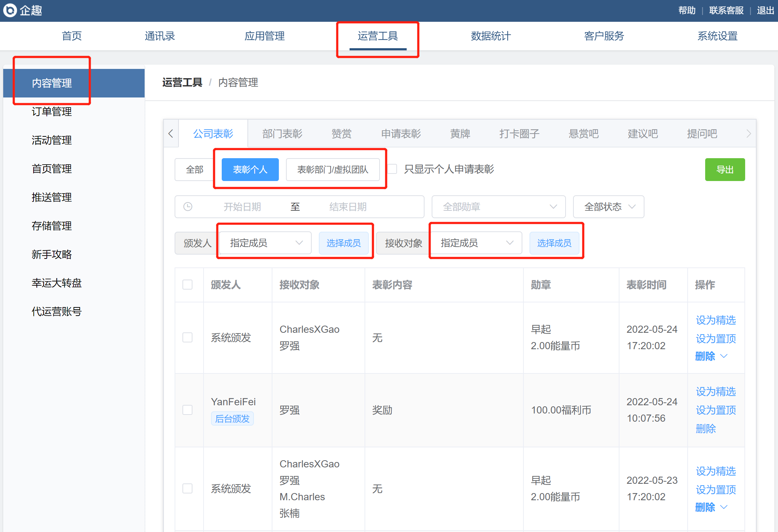Image resolution: width=778 pixels, height=532 pixels.
Task: Switch to 赞赏 tab
Action: pyautogui.click(x=342, y=134)
